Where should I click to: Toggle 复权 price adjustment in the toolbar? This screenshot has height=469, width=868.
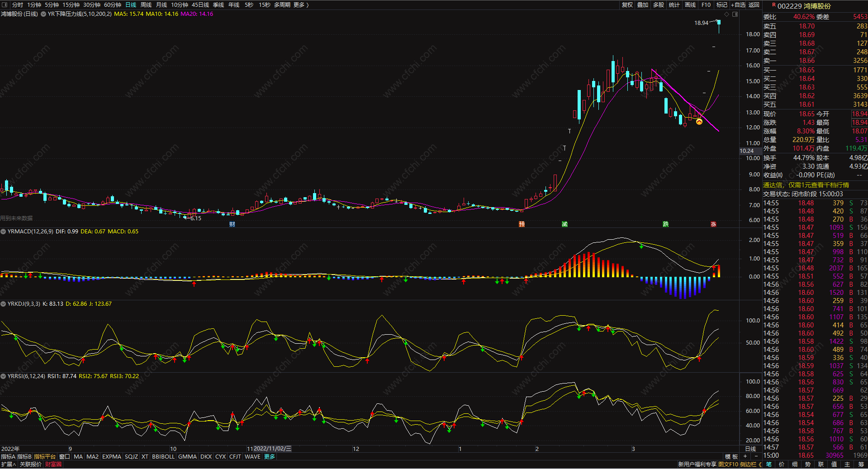(627, 5)
